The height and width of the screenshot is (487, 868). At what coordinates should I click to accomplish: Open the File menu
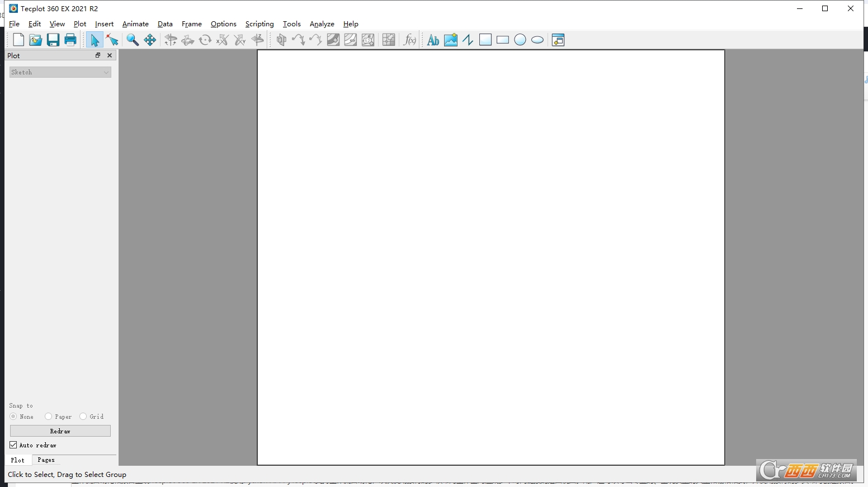14,24
